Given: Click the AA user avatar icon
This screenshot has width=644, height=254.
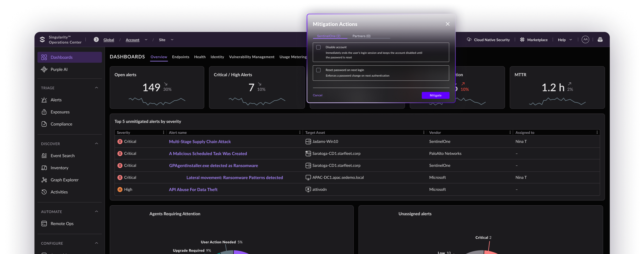Looking at the screenshot, I should click(x=585, y=40).
